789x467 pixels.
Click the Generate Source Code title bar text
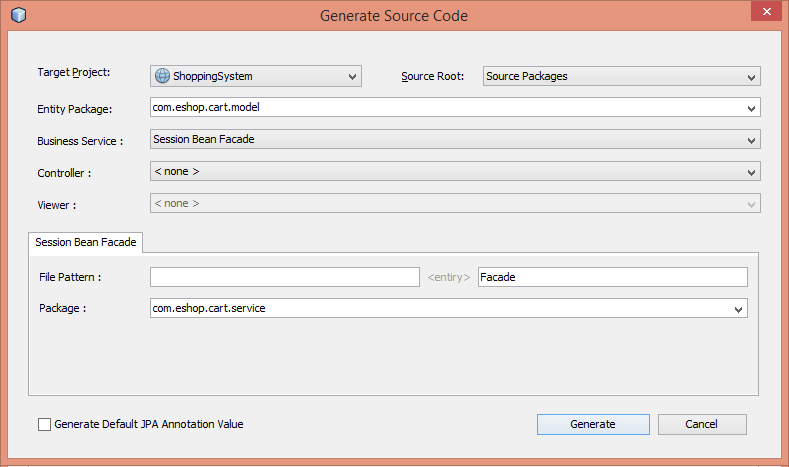pyautogui.click(x=394, y=16)
